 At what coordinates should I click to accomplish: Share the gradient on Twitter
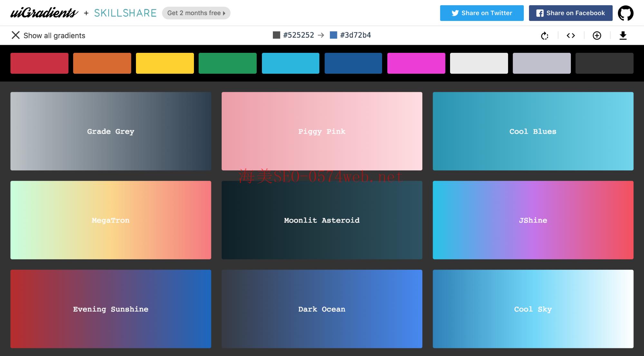coord(482,13)
